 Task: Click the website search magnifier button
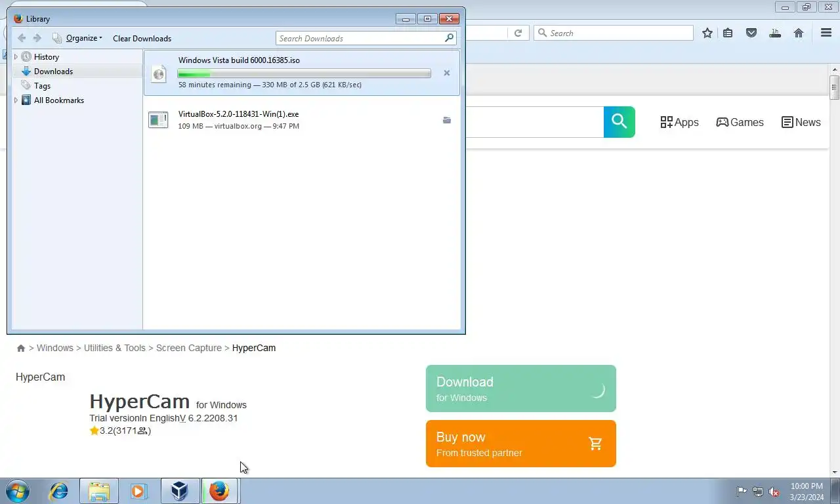619,122
